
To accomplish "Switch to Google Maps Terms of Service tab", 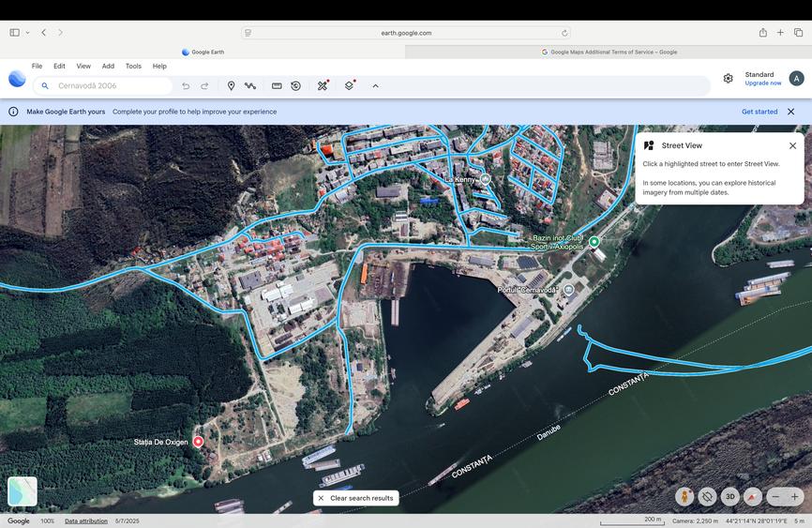I will pyautogui.click(x=609, y=53).
